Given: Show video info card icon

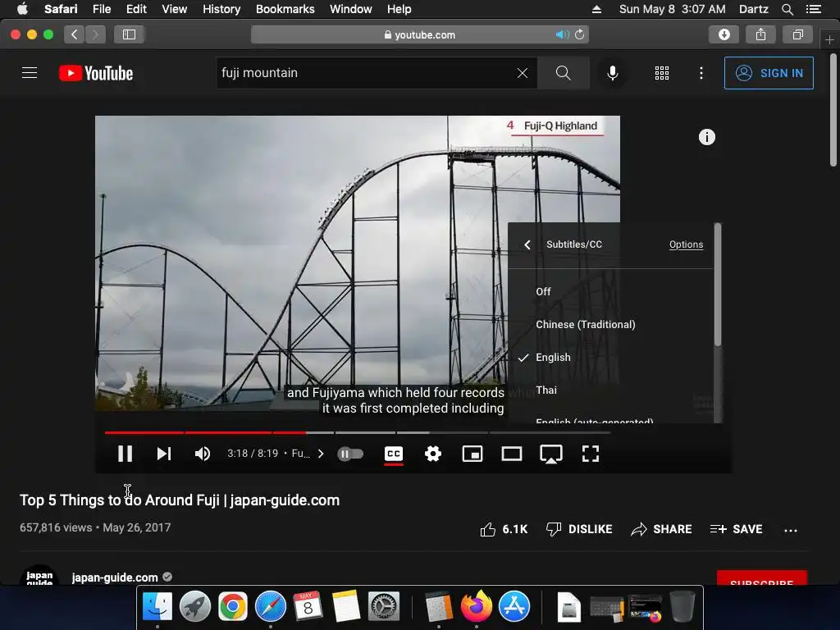Looking at the screenshot, I should point(706,137).
